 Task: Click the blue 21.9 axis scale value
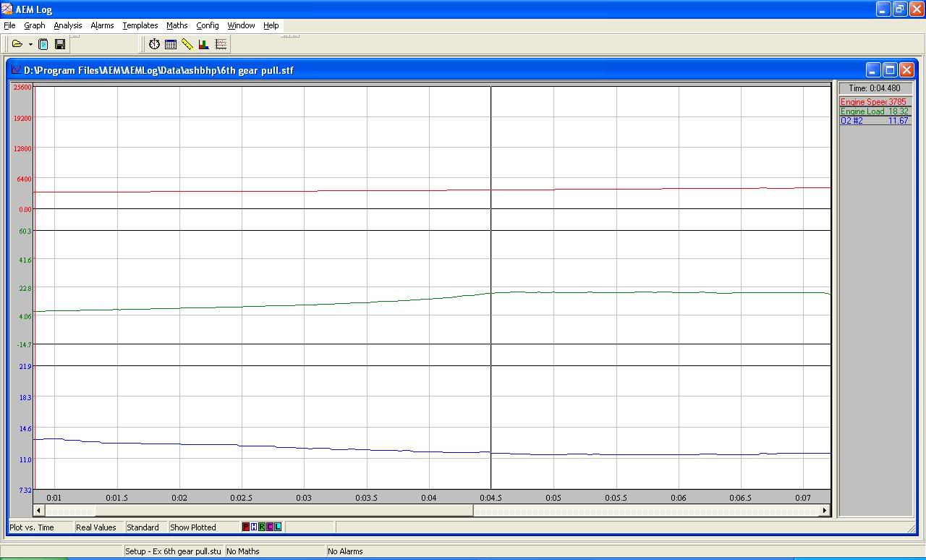click(x=25, y=367)
